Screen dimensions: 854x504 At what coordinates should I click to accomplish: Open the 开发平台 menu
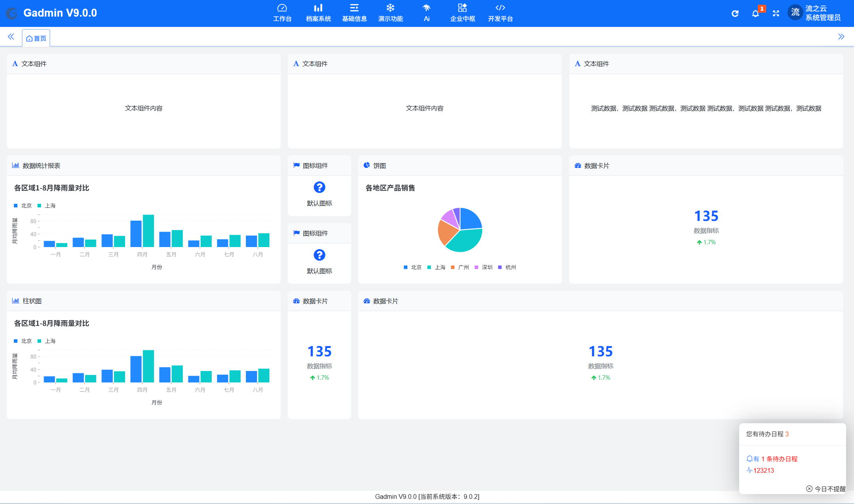500,13
